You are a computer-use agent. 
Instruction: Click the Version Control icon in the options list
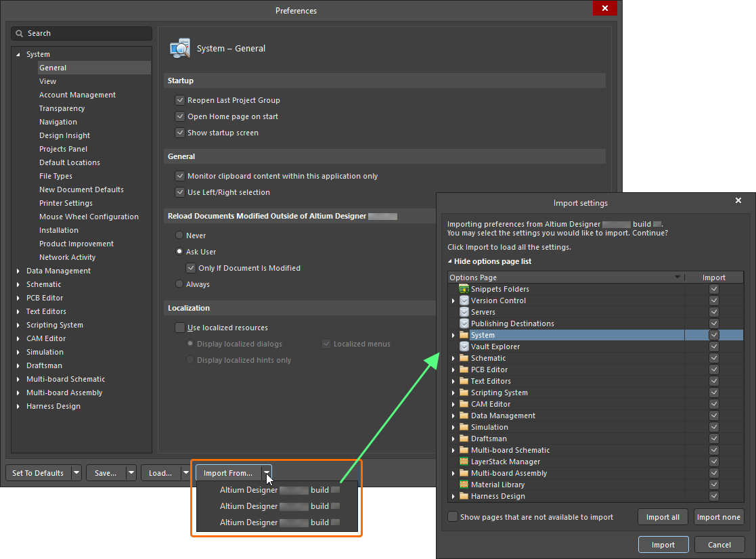tap(464, 300)
